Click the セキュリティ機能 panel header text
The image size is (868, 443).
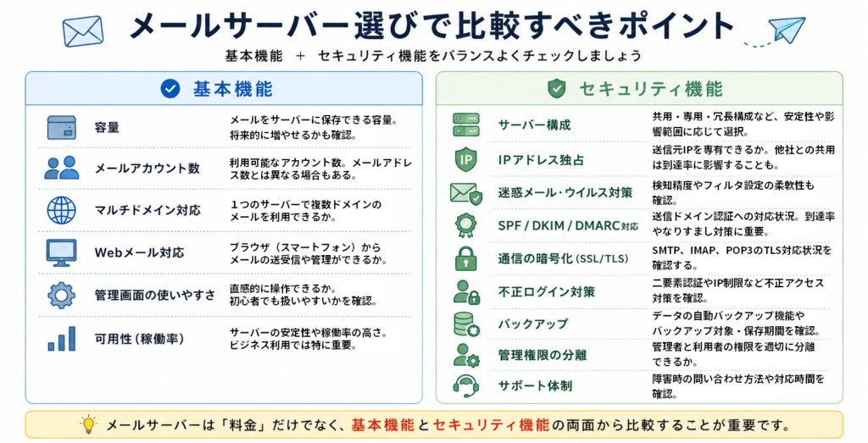point(651,89)
